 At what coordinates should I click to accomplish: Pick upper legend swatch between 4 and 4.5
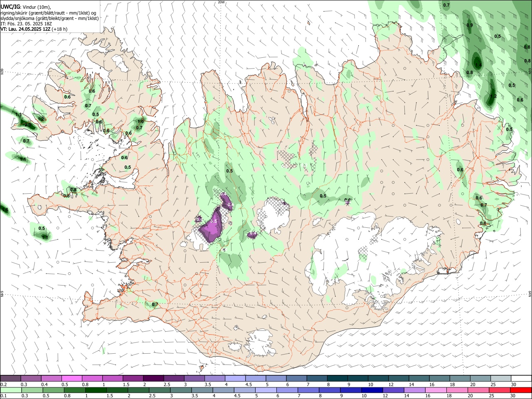pos(235,378)
